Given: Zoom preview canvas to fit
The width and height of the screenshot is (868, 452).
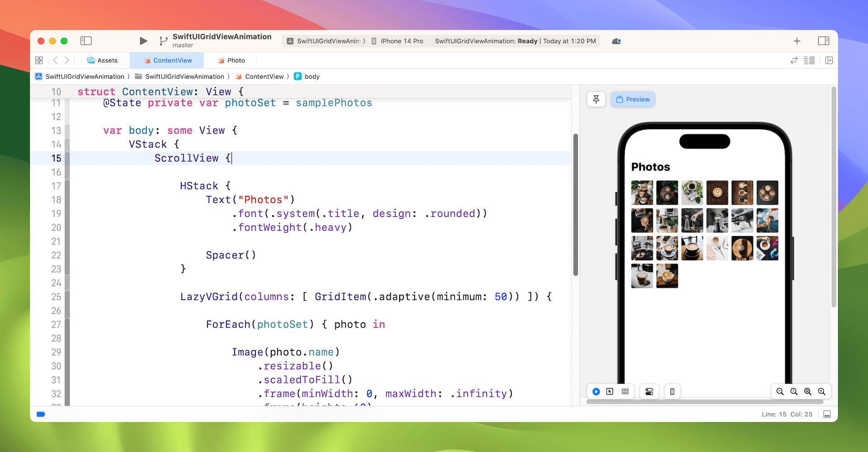Looking at the screenshot, I should tap(808, 391).
